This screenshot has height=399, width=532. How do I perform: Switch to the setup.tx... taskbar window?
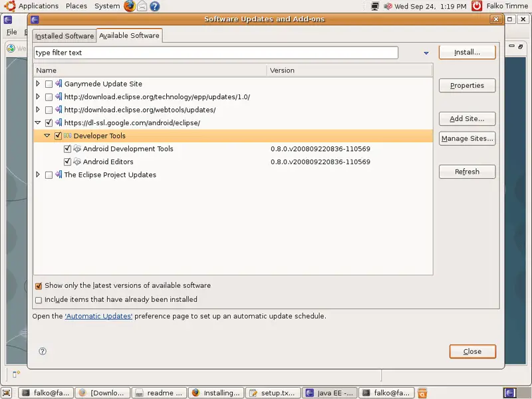tap(273, 393)
